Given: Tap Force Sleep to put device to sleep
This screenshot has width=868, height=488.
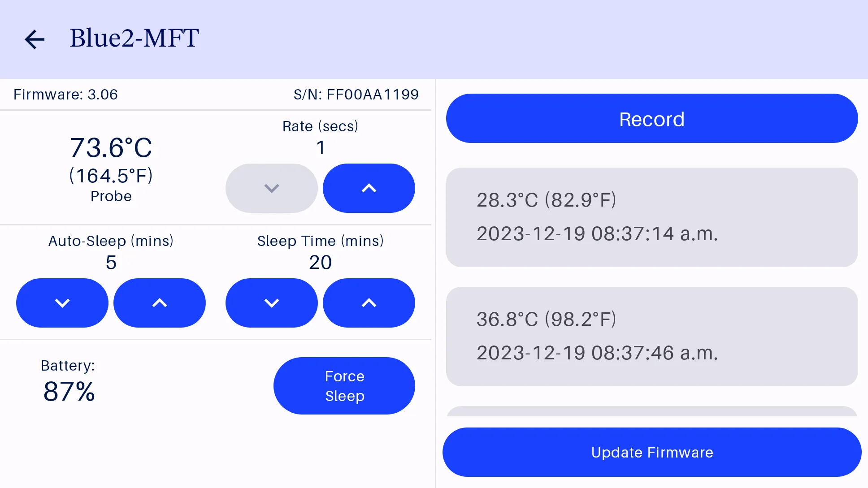Looking at the screenshot, I should point(345,385).
